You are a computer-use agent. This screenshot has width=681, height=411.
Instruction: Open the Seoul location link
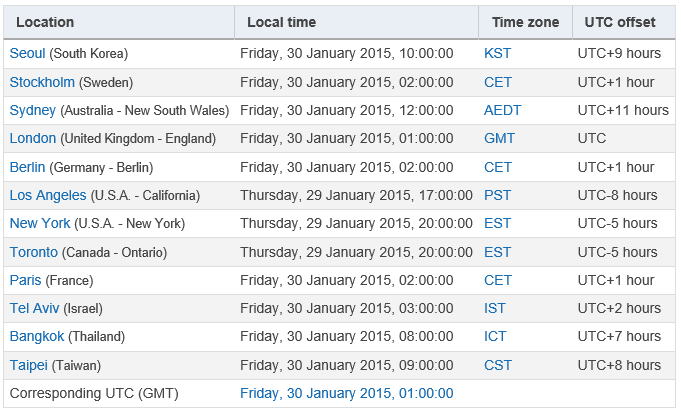click(27, 53)
